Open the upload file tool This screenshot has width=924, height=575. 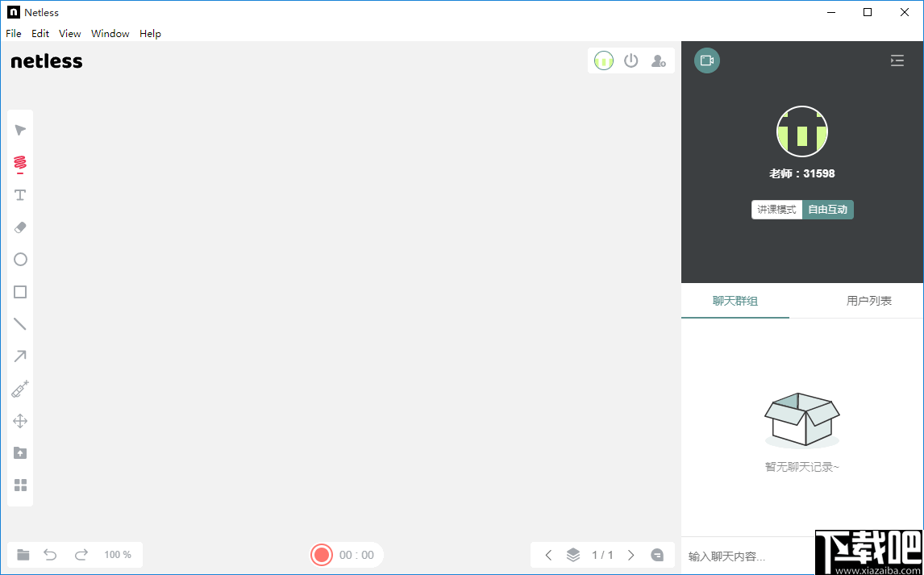20,453
